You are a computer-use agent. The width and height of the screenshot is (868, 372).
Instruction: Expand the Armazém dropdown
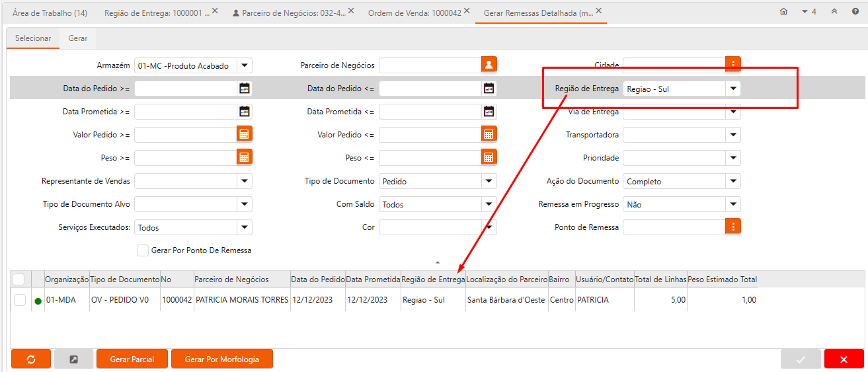(x=245, y=65)
